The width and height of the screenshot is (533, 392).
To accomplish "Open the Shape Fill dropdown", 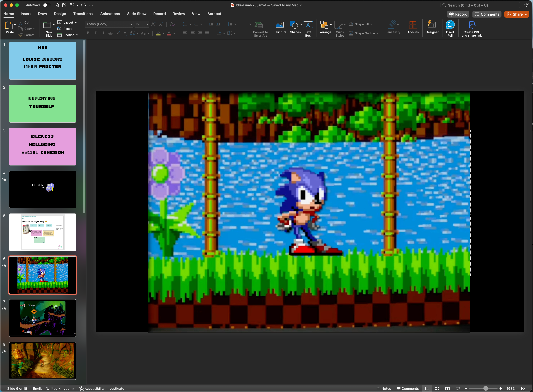I will point(371,24).
